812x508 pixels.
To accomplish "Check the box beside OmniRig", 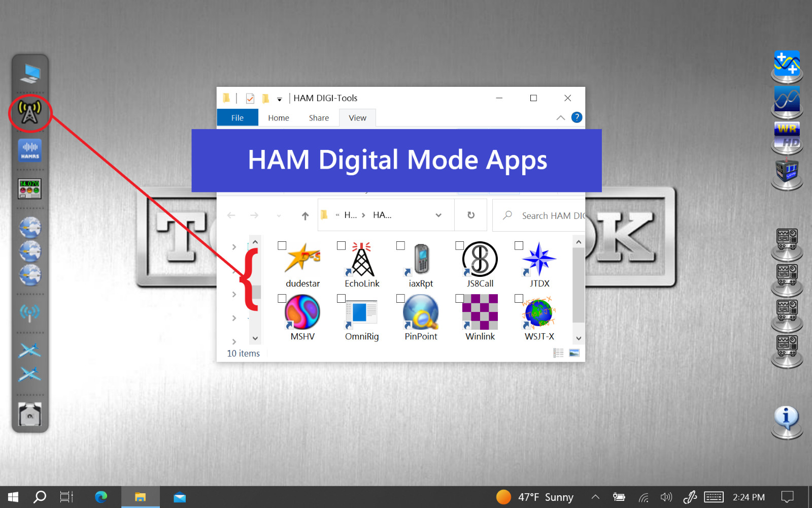I will click(x=341, y=299).
